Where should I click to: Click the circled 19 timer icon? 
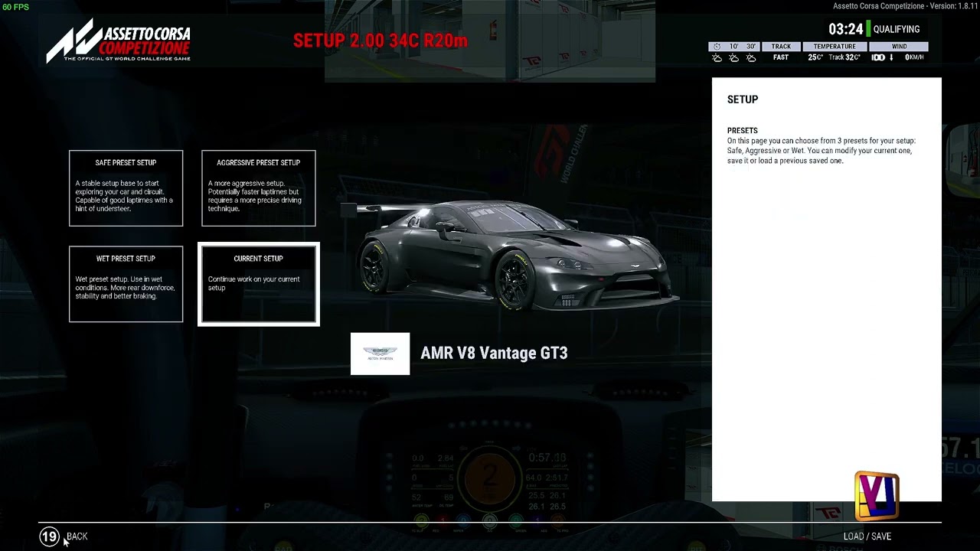pos(49,536)
